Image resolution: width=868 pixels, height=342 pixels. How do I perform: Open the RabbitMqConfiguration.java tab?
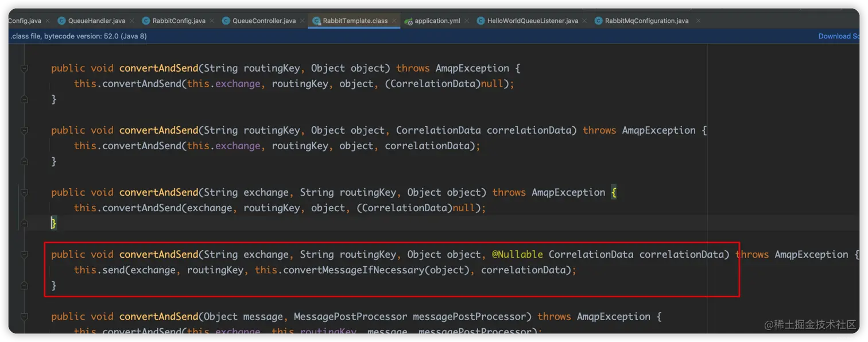pos(647,21)
